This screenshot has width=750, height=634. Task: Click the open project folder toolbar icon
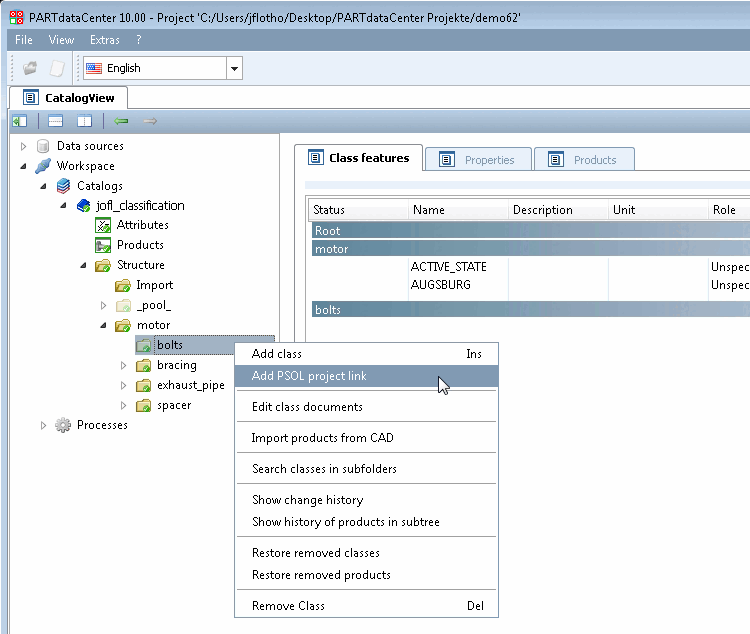[x=30, y=68]
